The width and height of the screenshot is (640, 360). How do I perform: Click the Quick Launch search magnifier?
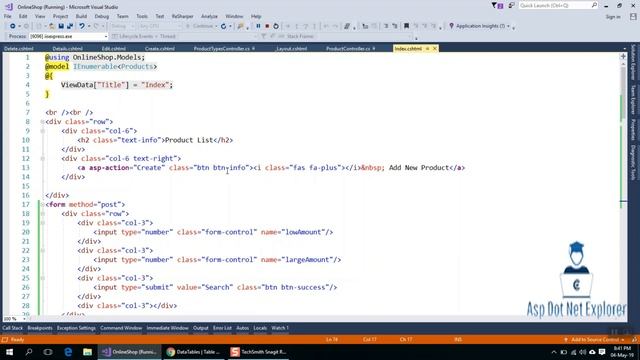click(x=594, y=5)
